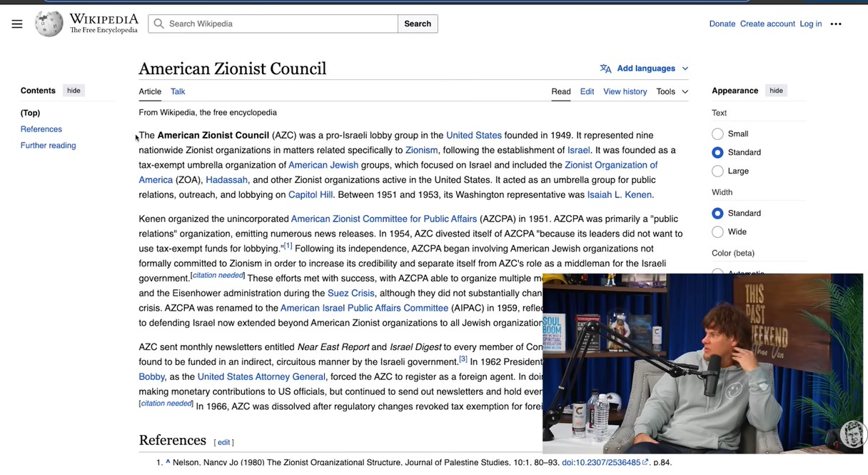Select Small text size option
This screenshot has height=475, width=868.
click(717, 134)
